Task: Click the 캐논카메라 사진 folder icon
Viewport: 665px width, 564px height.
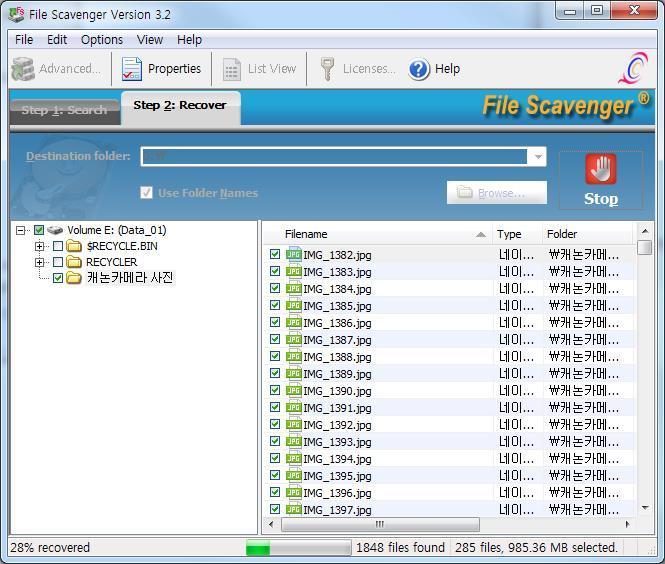Action: pos(74,278)
